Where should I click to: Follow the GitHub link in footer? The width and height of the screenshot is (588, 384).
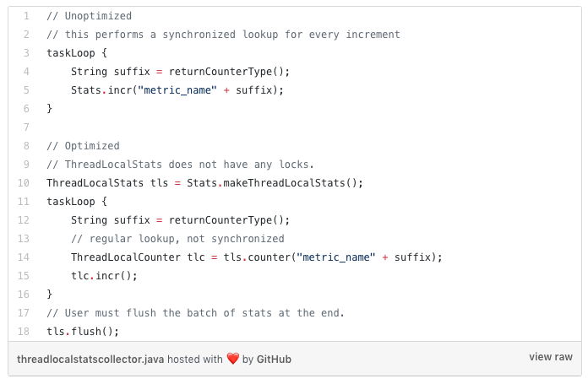274,360
